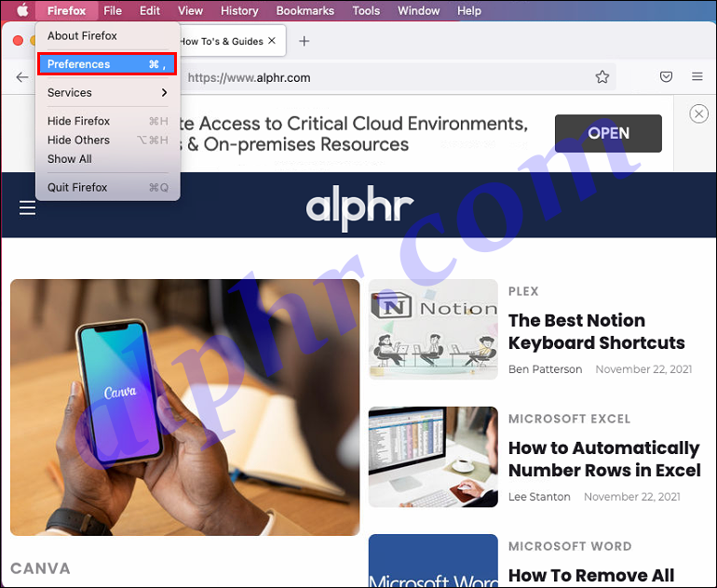Open the alphr site navigation menu
This screenshot has width=717, height=588.
click(27, 207)
